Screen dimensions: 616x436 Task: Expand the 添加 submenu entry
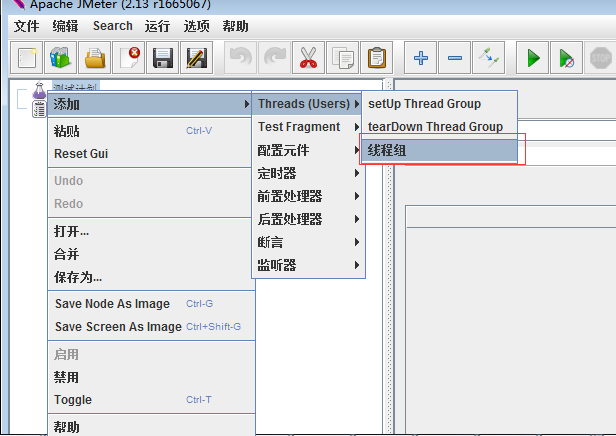click(150, 104)
